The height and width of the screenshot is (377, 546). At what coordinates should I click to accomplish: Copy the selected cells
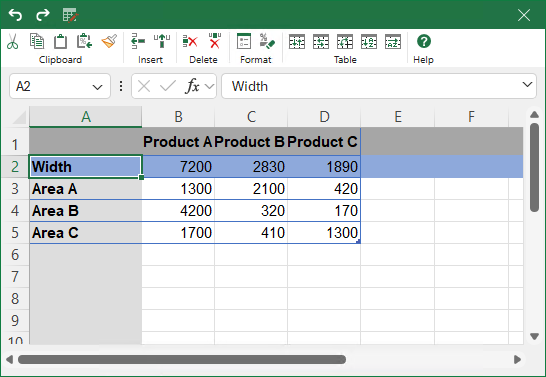pos(37,41)
